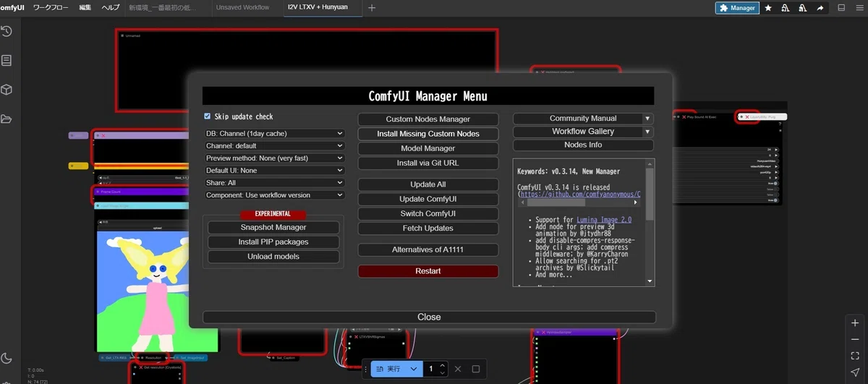Click the 実行 run button

388,369
